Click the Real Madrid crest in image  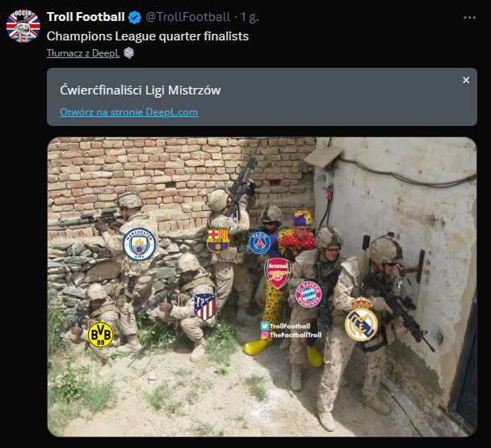point(361,320)
